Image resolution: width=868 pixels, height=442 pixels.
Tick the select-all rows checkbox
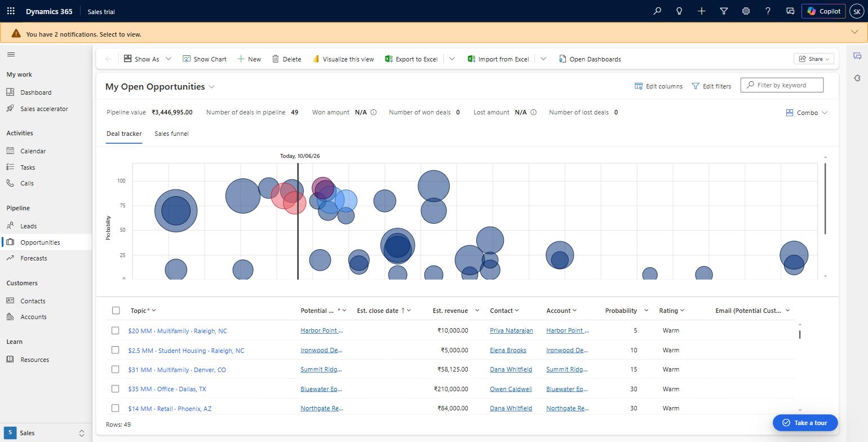point(116,311)
